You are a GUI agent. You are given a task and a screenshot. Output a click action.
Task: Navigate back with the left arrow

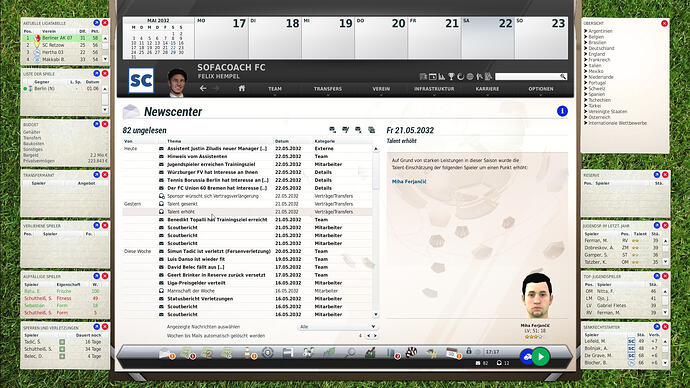click(x=203, y=88)
